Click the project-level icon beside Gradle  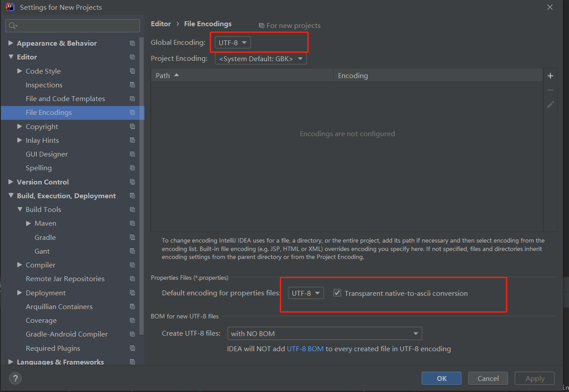point(132,237)
